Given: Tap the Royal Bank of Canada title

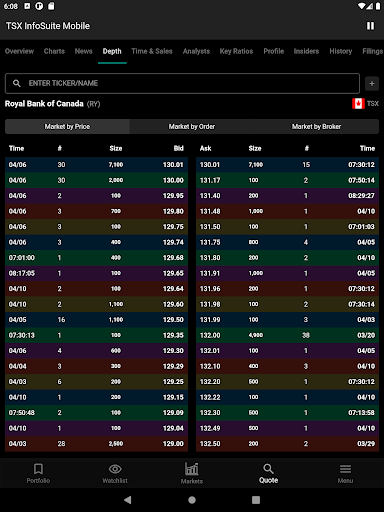Looking at the screenshot, I should (44, 104).
